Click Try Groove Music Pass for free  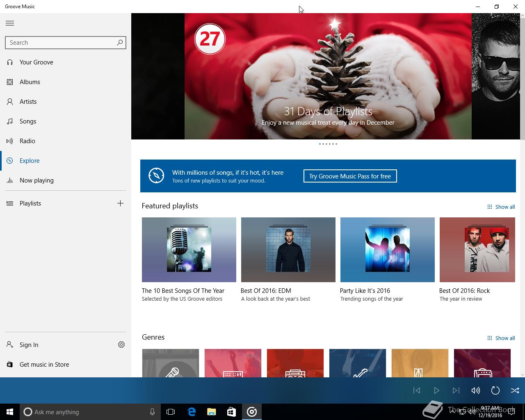click(350, 176)
